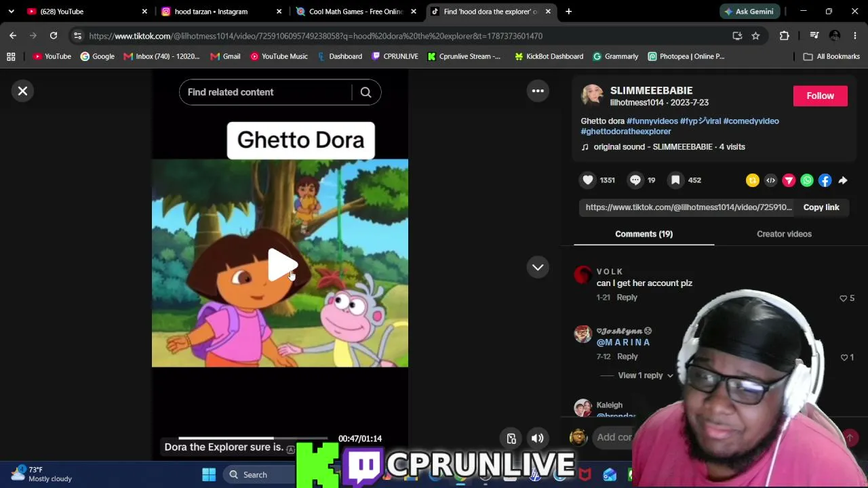
Task: Open the video's three-dot more options menu
Action: [x=538, y=91]
